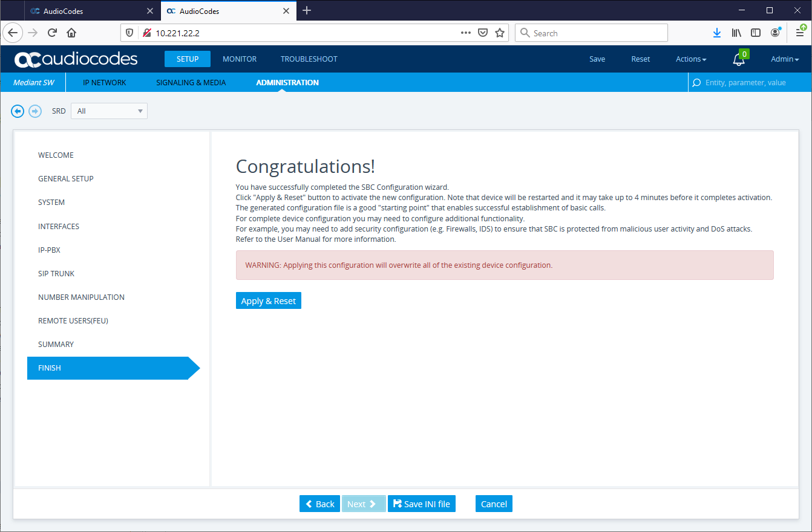Open the SRD dropdown showing All

tap(109, 111)
